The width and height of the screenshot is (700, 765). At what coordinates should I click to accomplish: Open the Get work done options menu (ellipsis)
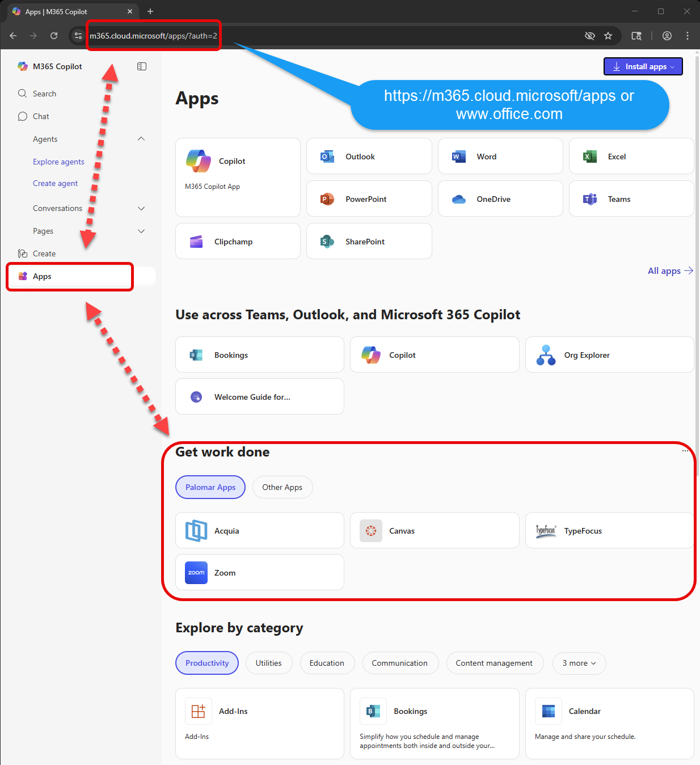coord(685,451)
